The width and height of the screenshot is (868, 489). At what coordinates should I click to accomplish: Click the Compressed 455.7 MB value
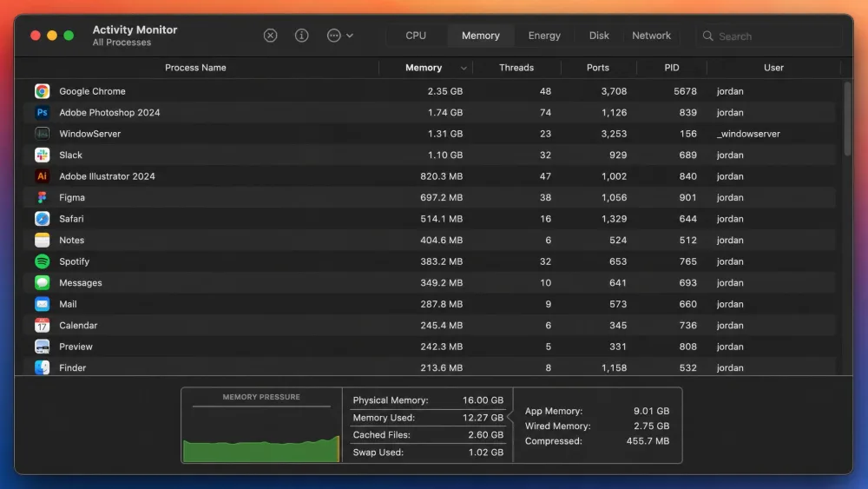648,441
